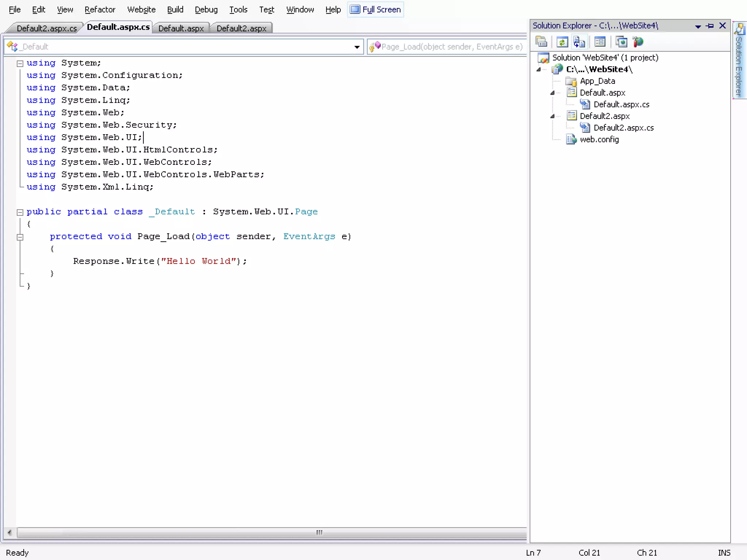Collapse the Default2.aspx tree node
This screenshot has height=560, width=747.
[552, 116]
